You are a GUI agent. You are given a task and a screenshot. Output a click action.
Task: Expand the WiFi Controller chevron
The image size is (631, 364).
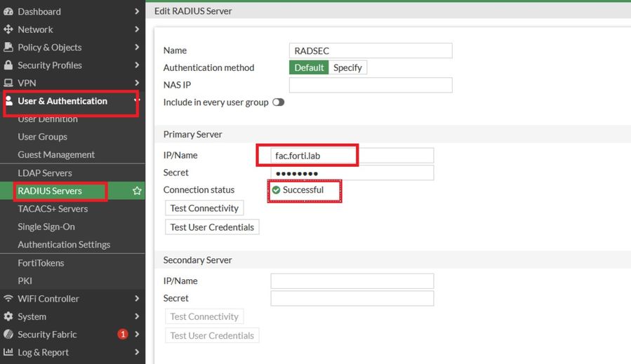[137, 299]
